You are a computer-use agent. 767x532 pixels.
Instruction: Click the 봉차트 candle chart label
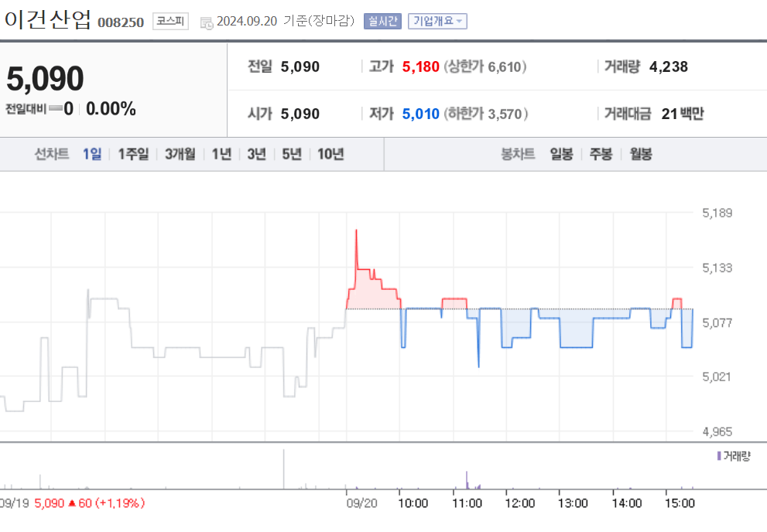[x=518, y=155]
